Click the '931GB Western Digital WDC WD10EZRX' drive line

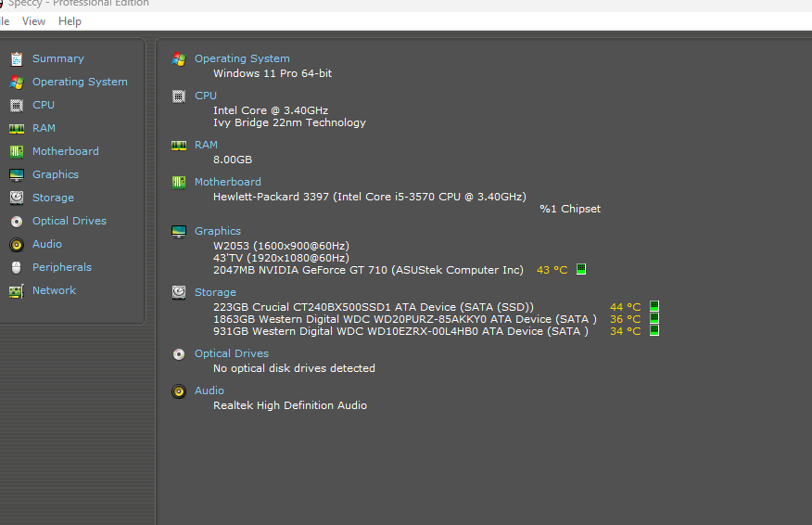pos(400,331)
